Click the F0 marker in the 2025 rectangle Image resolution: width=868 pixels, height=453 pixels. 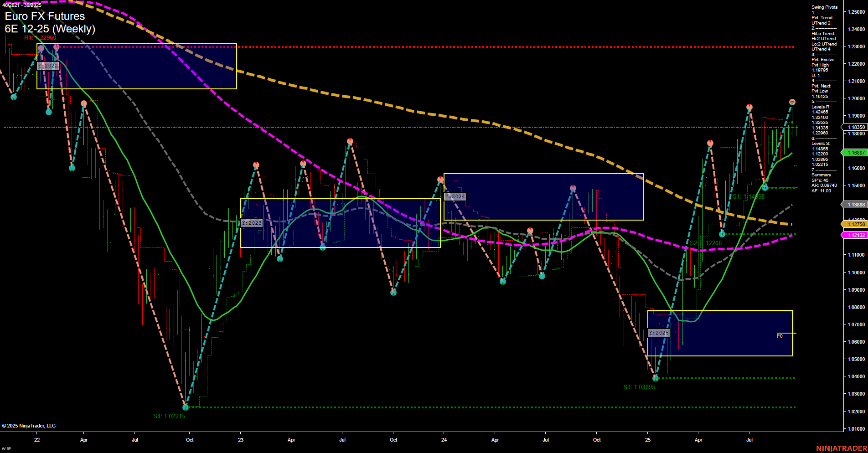780,335
